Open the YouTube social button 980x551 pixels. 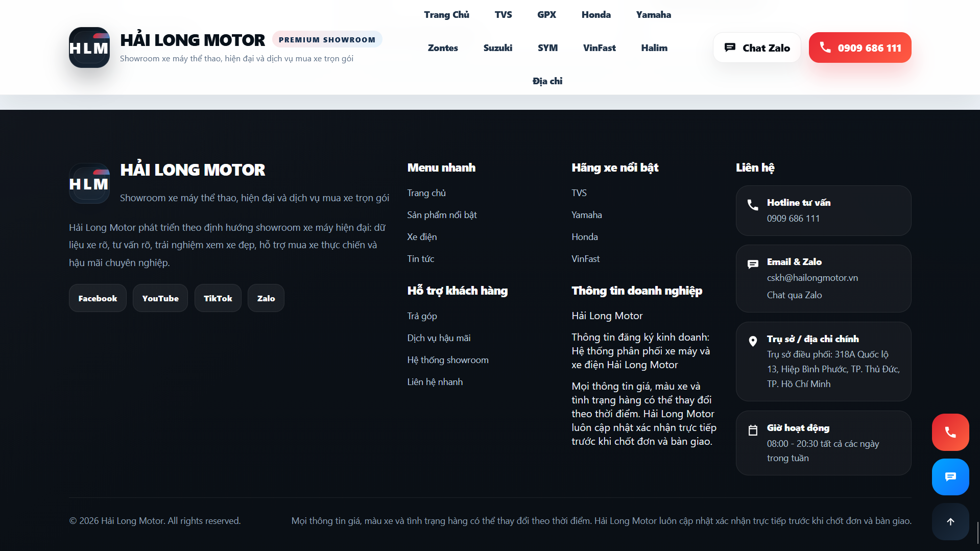click(160, 298)
